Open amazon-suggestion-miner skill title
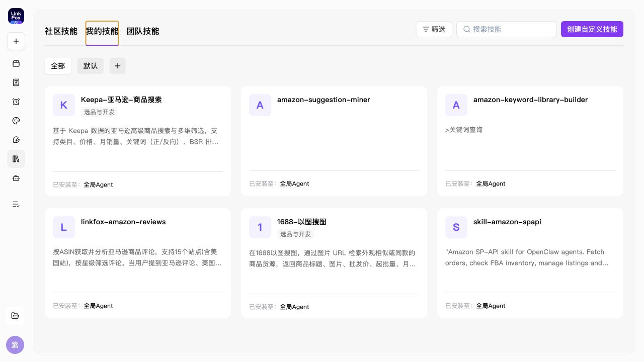Image resolution: width=644 pixels, height=362 pixels. tap(324, 100)
